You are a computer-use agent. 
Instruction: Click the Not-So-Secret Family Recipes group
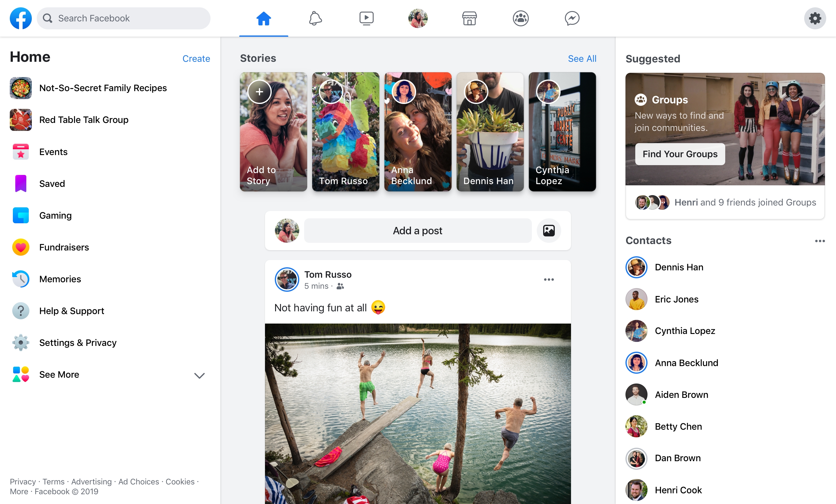click(102, 88)
